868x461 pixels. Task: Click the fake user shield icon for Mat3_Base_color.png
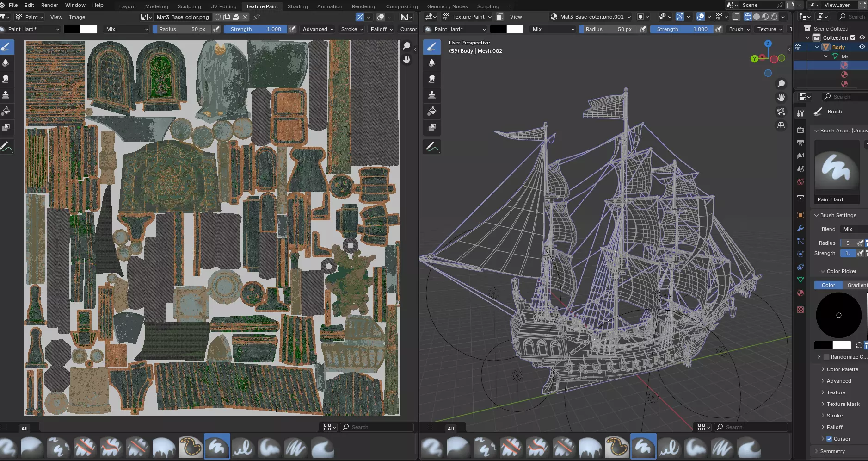[x=217, y=17]
